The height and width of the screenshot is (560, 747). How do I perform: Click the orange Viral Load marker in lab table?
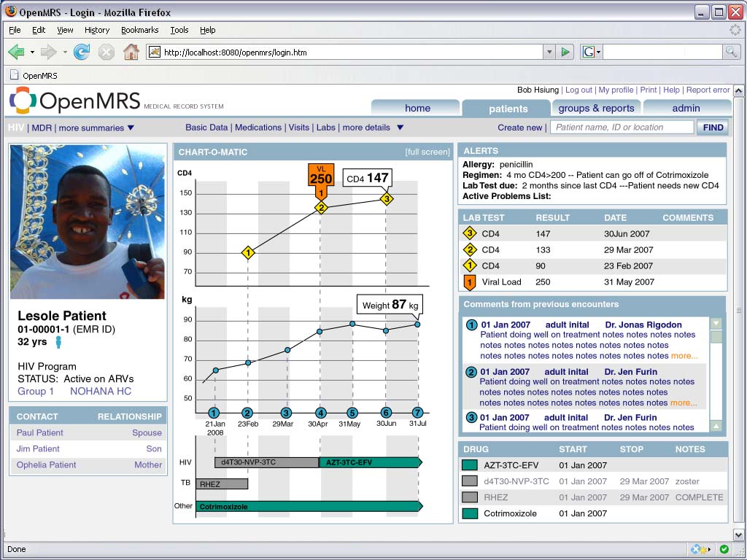point(470,282)
